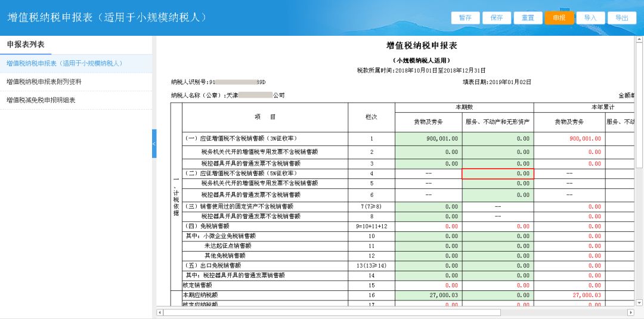Screen dimensions: 644x319
Task: Open 增值税减免税申报明细表 in sidebar
Action: click(x=76, y=100)
